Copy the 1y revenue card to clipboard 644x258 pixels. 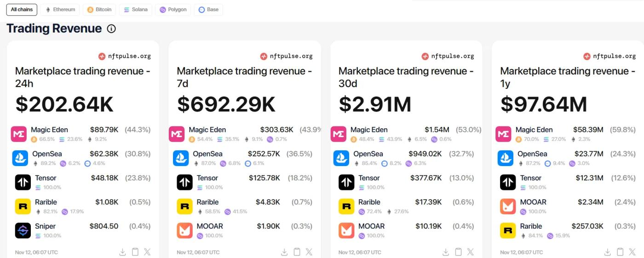click(620, 252)
